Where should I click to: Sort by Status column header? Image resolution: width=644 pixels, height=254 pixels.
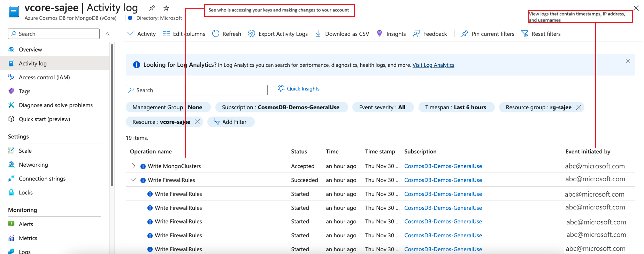tap(299, 151)
